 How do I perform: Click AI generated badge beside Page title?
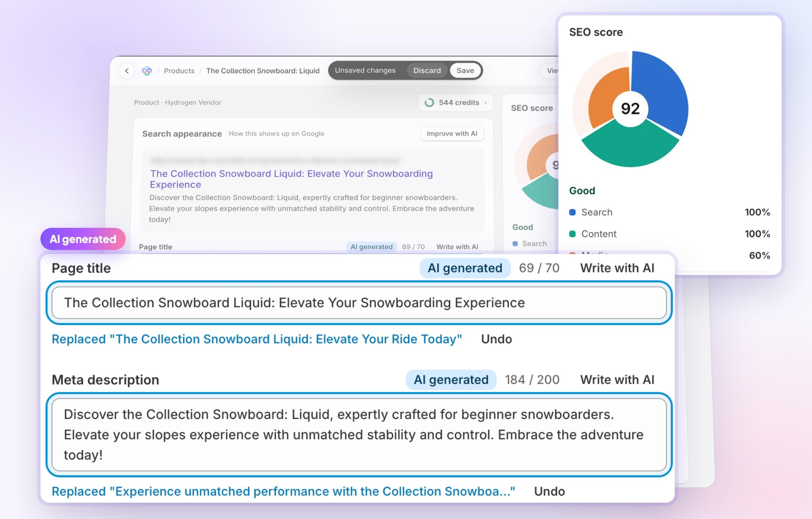coord(465,268)
